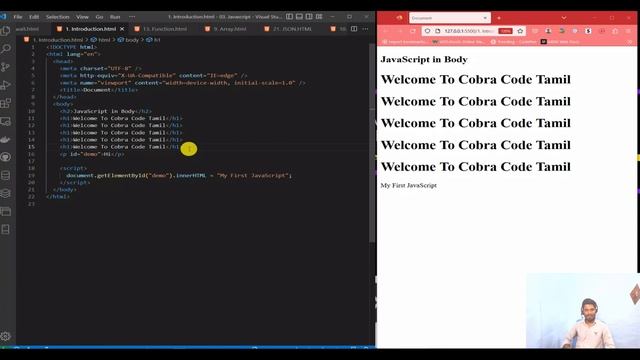Open the Run and Debug view
This screenshot has height=360, width=640.
coord(6,85)
